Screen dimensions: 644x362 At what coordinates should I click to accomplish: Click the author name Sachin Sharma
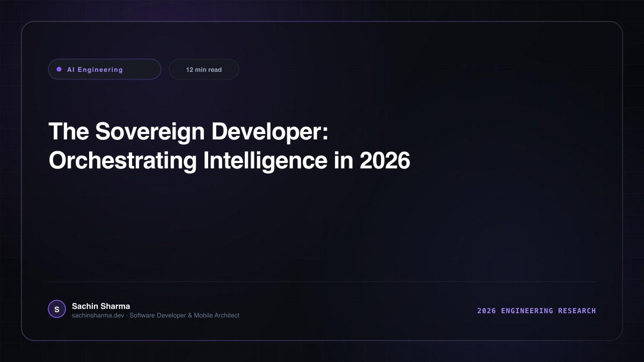coord(101,306)
